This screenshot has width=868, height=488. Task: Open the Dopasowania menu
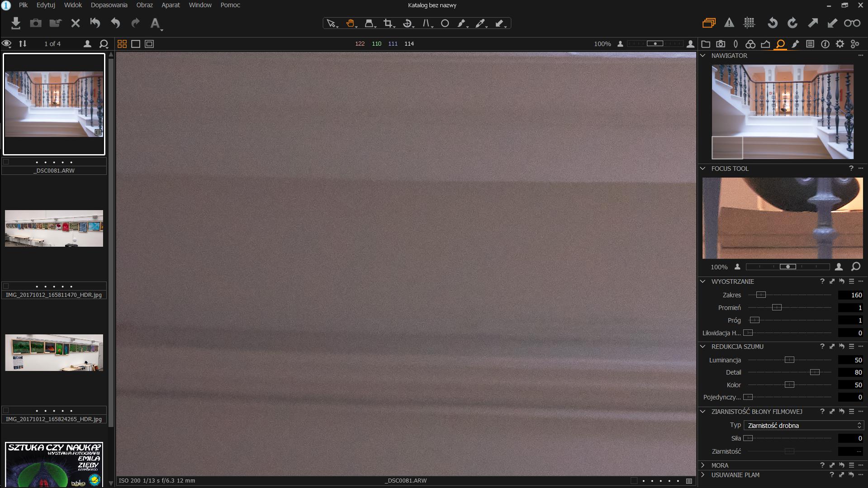point(109,5)
